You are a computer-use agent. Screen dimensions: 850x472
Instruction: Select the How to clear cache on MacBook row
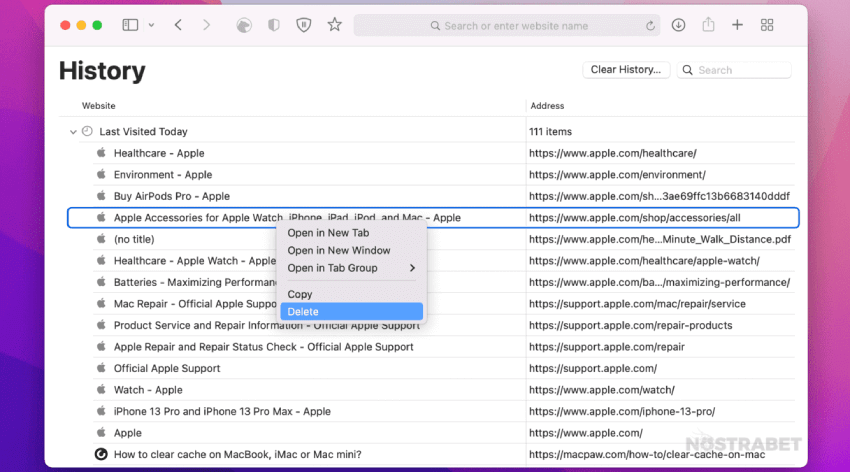click(x=432, y=454)
